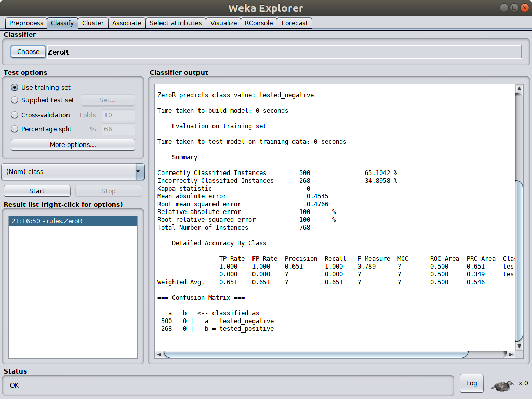The width and height of the screenshot is (532, 399).
Task: Select the Supplied test set option
Action: 15,100
